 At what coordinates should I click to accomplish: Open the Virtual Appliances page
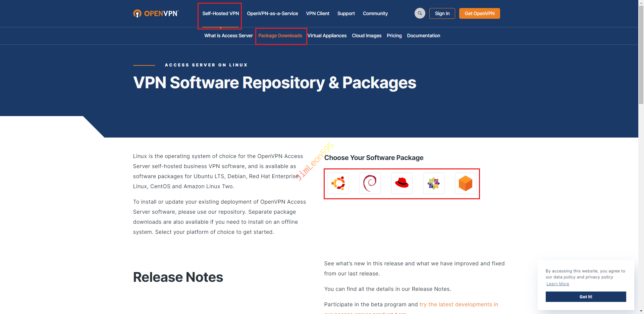[327, 36]
